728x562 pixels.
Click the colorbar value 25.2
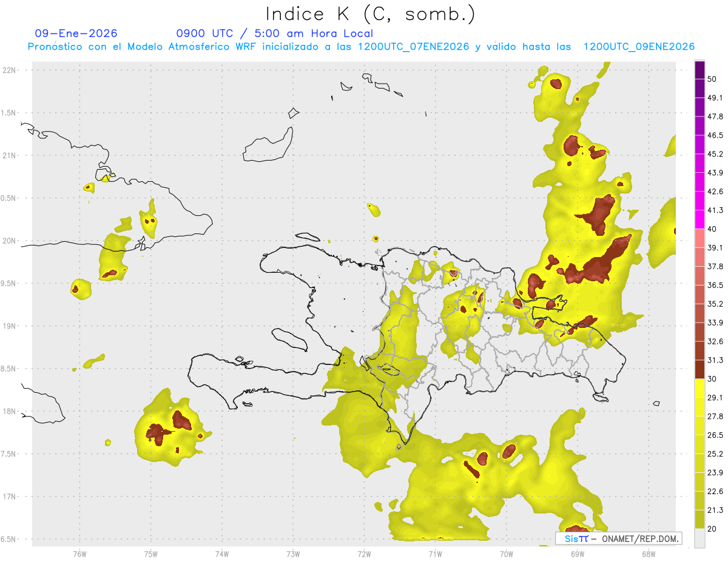pos(715,454)
